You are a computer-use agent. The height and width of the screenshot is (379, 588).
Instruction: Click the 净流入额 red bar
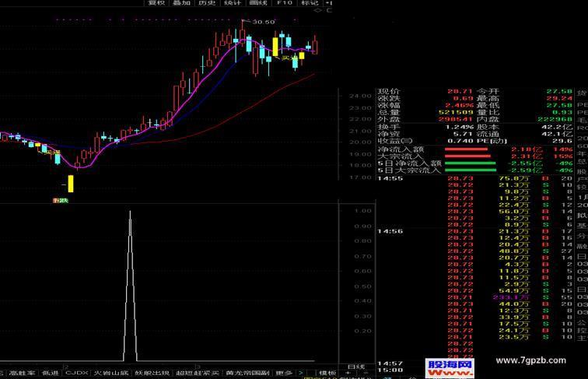pyautogui.click(x=466, y=149)
